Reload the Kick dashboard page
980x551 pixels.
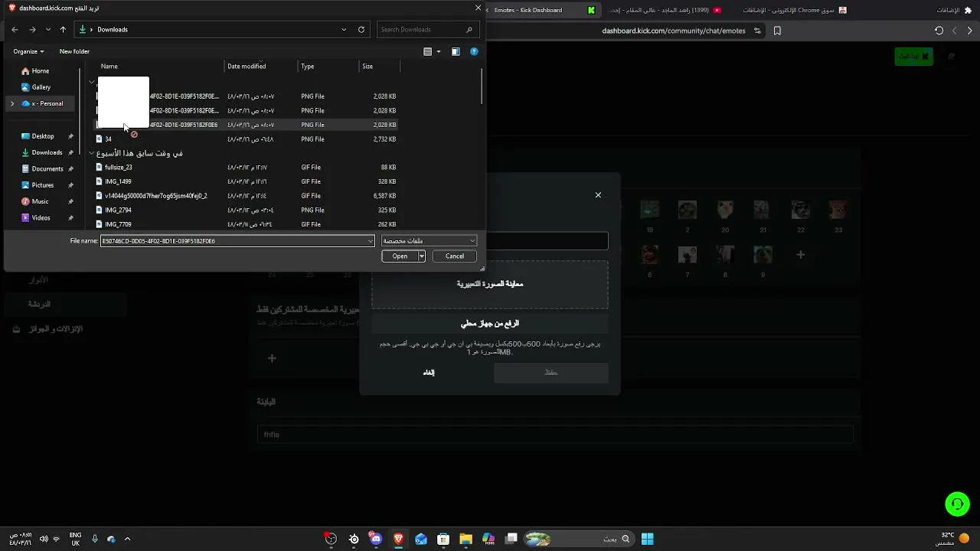(939, 31)
